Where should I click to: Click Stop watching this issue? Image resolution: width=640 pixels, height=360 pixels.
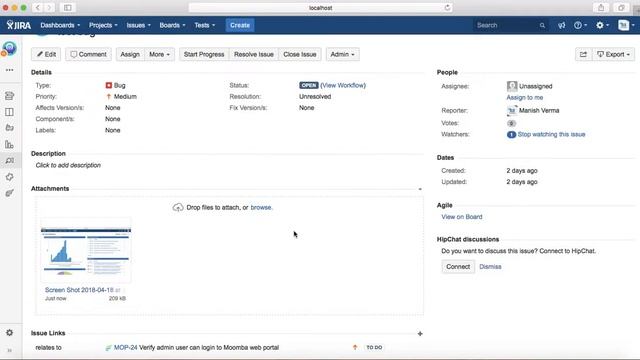click(551, 134)
